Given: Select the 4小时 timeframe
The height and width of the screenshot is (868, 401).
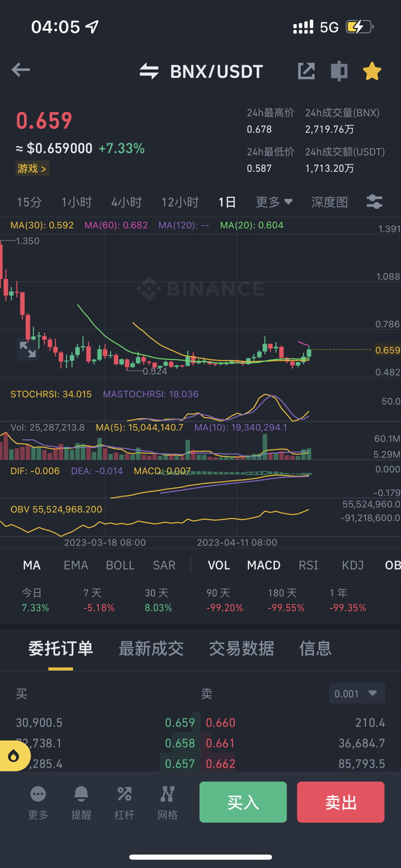Looking at the screenshot, I should [126, 202].
